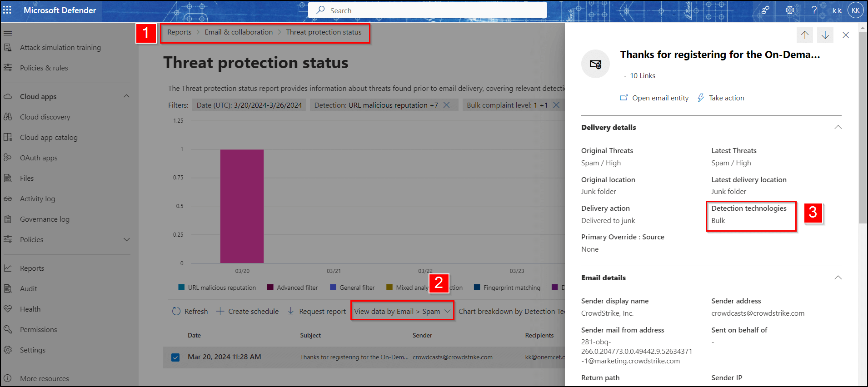Screen dimensions: 868x387
Task: Remove the Detection URL malicious reputation filter
Action: pyautogui.click(x=447, y=105)
